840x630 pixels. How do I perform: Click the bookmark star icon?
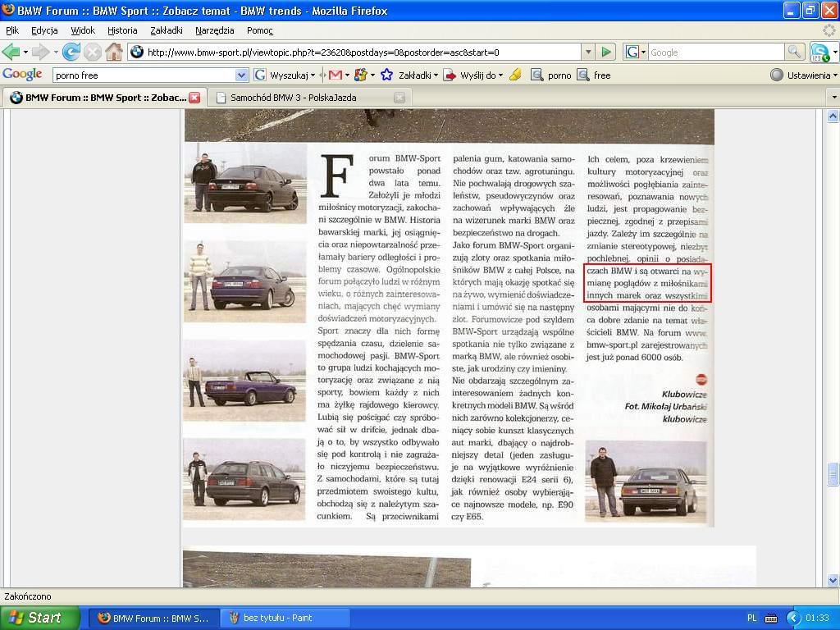click(x=386, y=75)
